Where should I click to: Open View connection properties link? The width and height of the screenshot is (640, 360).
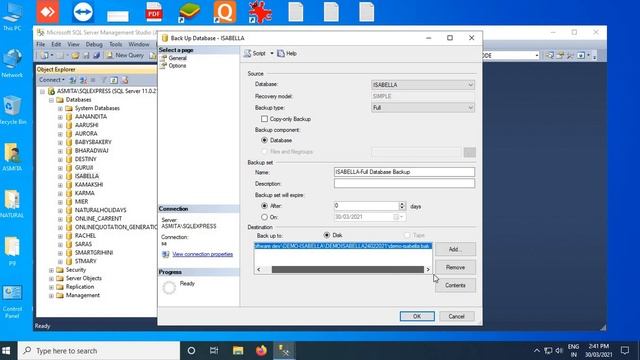(x=202, y=254)
